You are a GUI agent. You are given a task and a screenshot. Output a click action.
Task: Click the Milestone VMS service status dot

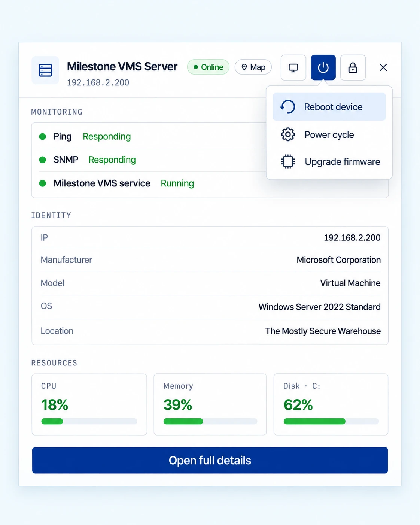pos(43,183)
